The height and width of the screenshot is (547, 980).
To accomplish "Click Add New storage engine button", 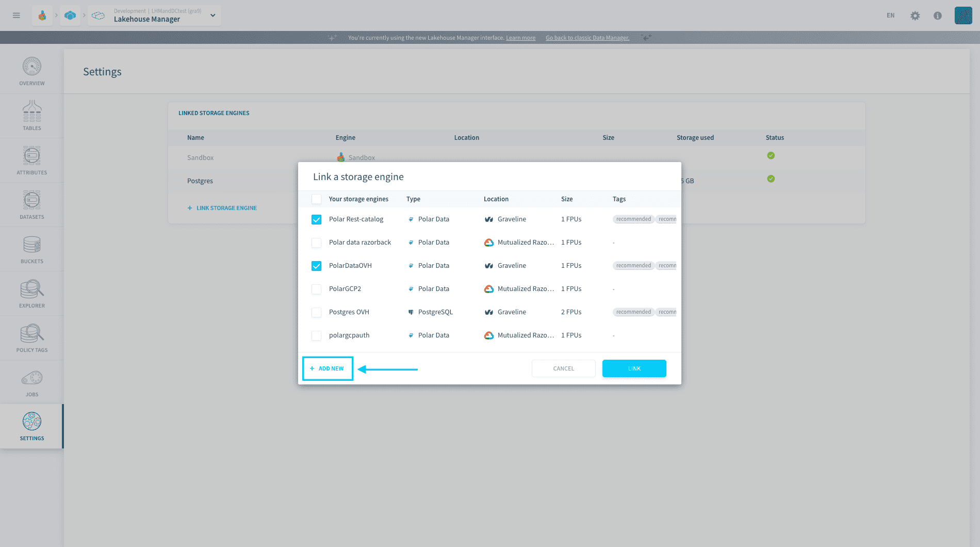I will click(x=328, y=368).
